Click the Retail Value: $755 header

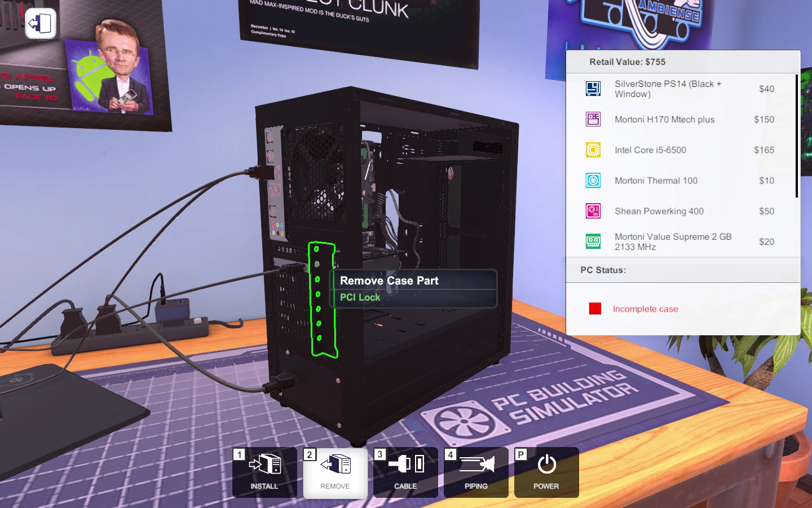[627, 62]
